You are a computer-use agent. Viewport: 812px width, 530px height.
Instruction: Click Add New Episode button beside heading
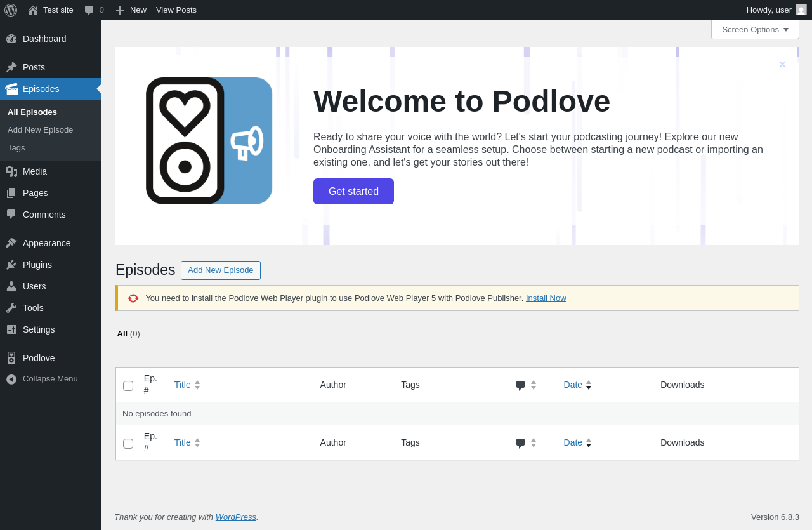[x=221, y=270]
